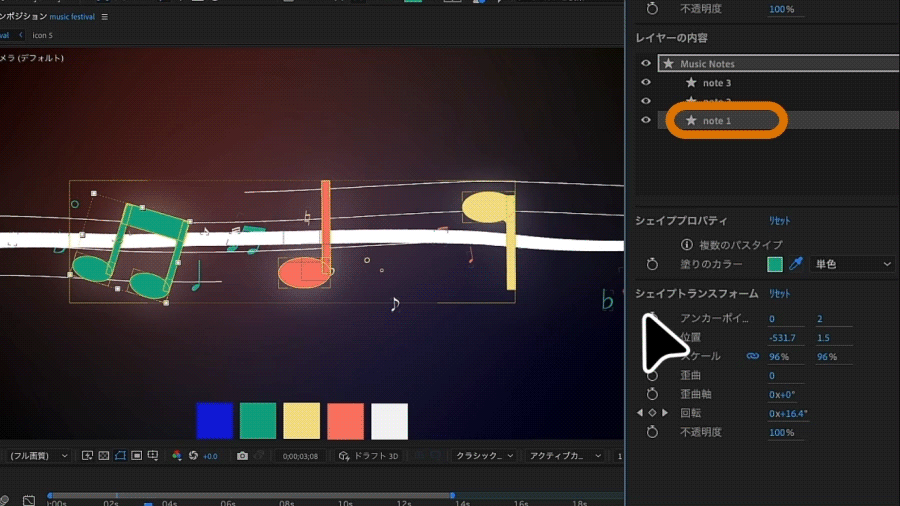Screen dimensions: 900x506
Task: Click the back arrow in composition breadcrumb
Action: [x=21, y=35]
